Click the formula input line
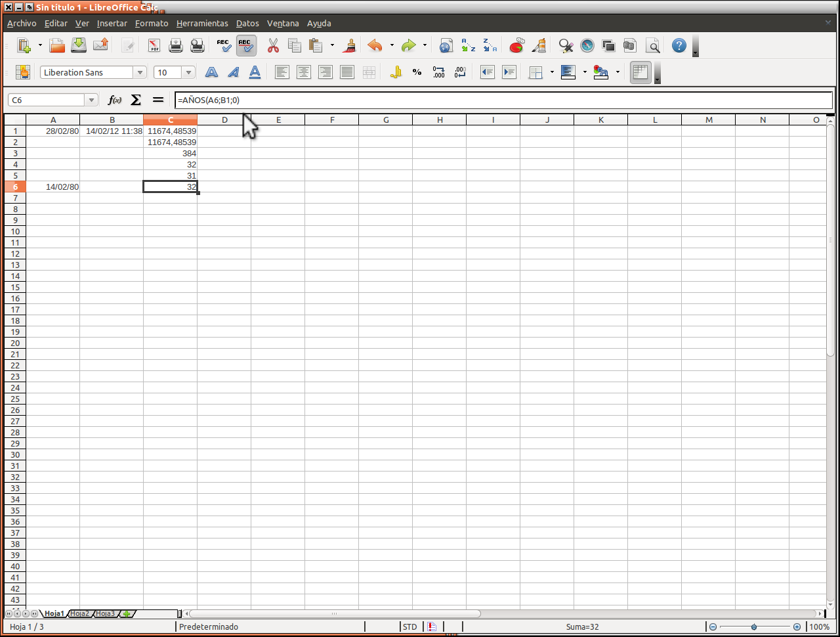The image size is (840, 637). tap(499, 100)
